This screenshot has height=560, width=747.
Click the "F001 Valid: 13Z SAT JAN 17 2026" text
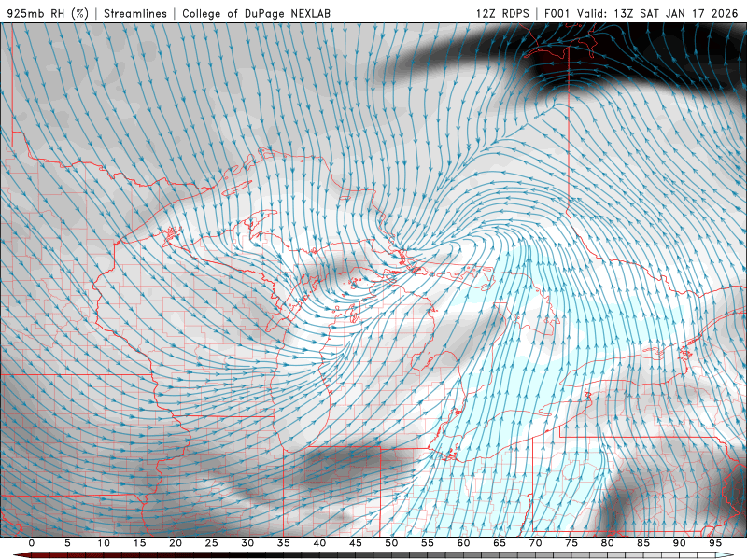click(641, 13)
